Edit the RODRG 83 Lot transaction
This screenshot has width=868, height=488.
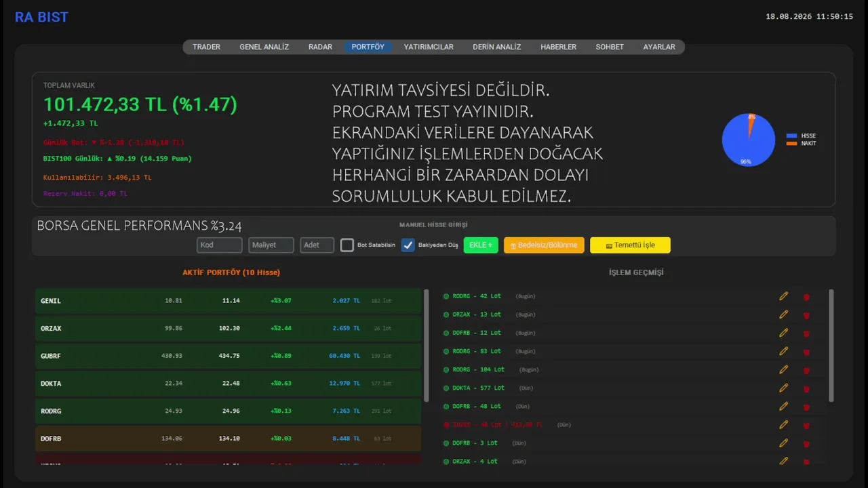[x=783, y=351]
